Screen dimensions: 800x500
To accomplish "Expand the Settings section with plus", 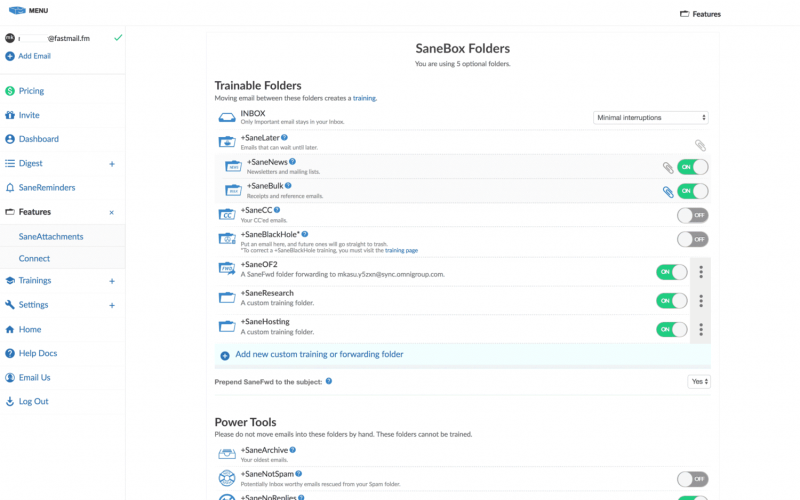I will point(112,306).
